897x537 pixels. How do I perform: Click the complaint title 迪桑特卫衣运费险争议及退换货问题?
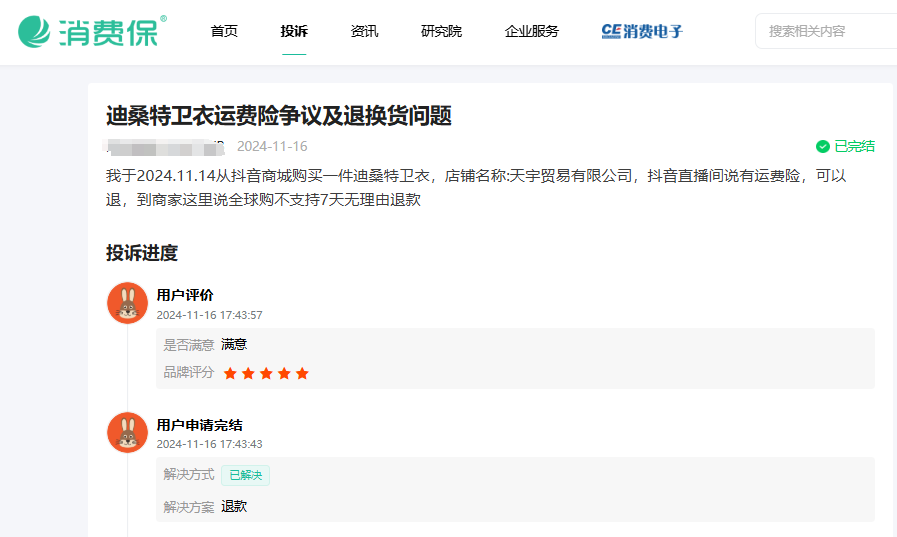coord(279,116)
